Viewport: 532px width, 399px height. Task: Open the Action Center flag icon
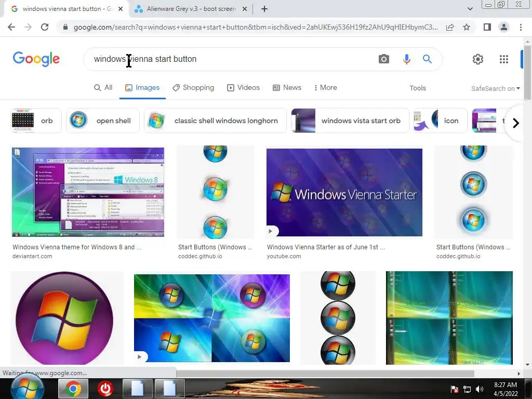[x=454, y=389]
